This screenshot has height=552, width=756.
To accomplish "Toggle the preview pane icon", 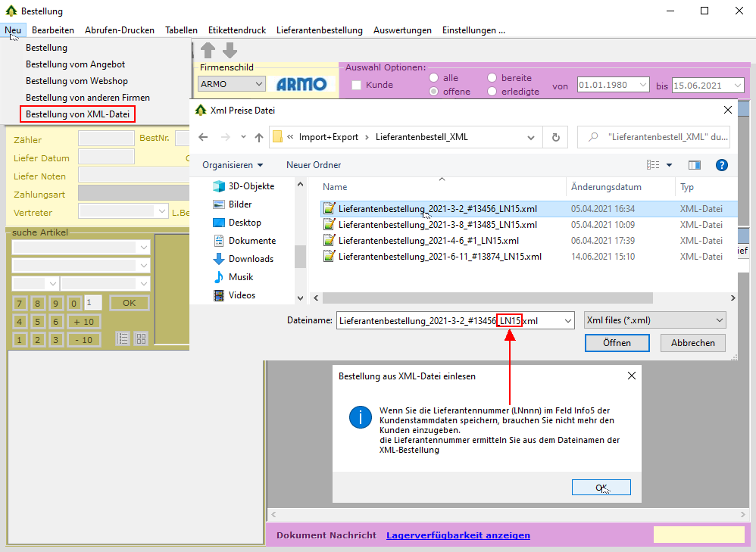I will coord(694,165).
